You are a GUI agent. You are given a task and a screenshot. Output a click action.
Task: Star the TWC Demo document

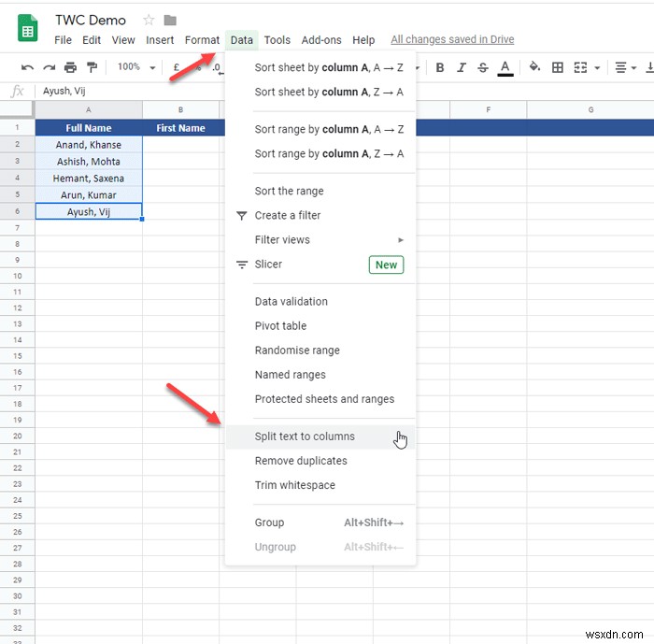[149, 20]
